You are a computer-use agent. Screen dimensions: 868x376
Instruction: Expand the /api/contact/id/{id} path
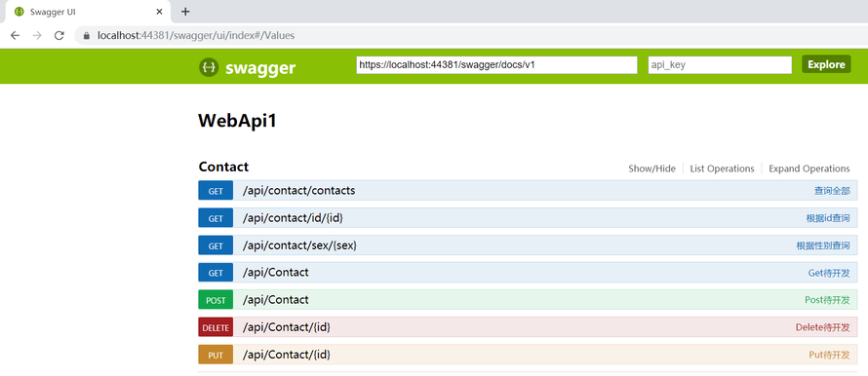point(293,218)
